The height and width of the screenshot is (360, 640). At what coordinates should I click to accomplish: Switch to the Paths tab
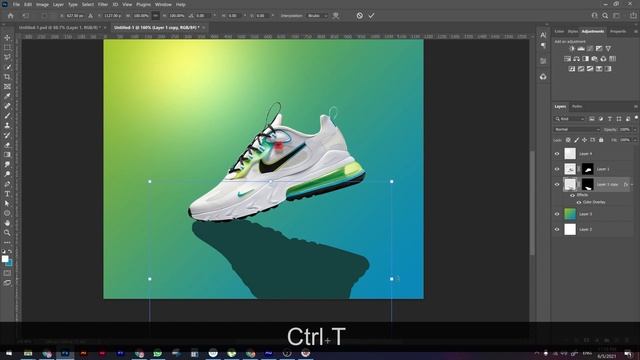coord(577,107)
